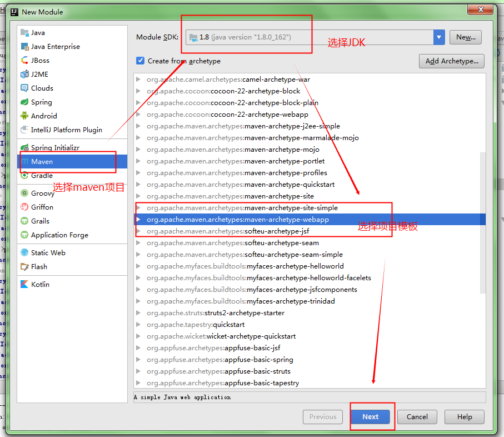Select myfaces-archetype-jsfcomponents archetype
This screenshot has height=437, width=504.
point(310,290)
